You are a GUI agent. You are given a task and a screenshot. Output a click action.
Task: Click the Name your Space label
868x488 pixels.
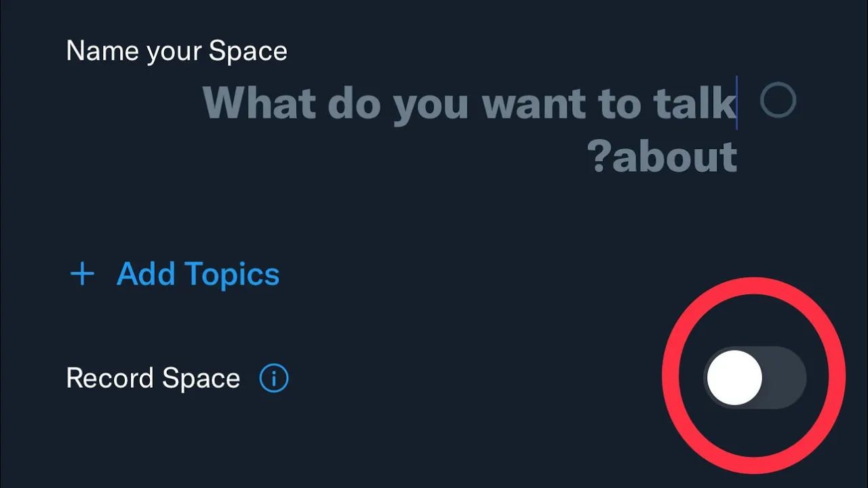tap(176, 52)
